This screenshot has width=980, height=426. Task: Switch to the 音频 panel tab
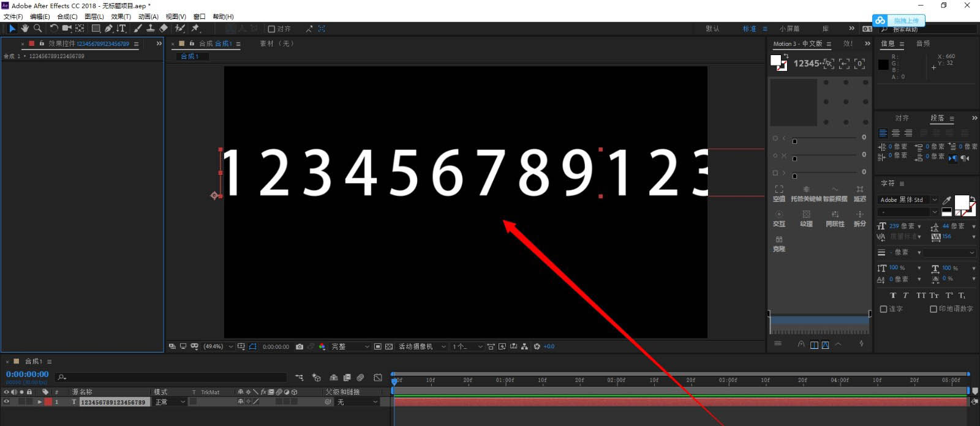tap(922, 43)
